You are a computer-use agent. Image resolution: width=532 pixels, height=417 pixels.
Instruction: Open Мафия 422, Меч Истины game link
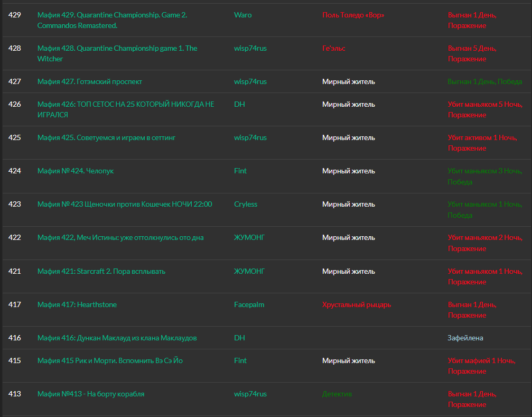coord(120,238)
